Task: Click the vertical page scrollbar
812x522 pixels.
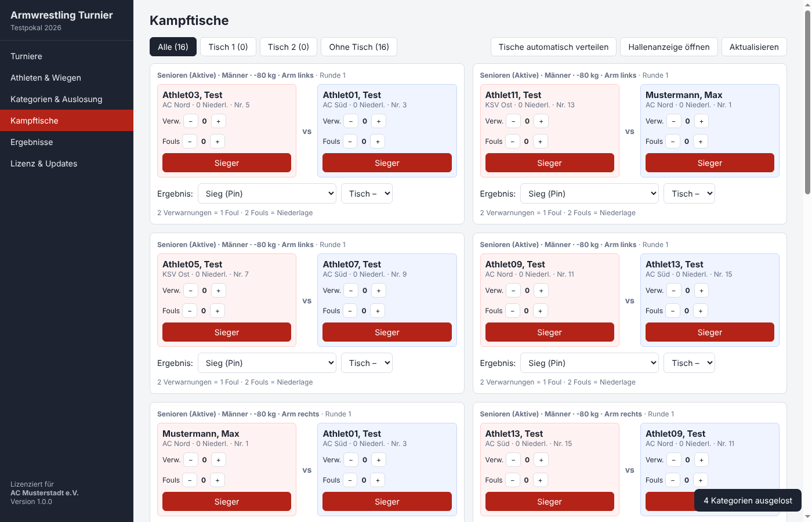Action: coord(807,101)
